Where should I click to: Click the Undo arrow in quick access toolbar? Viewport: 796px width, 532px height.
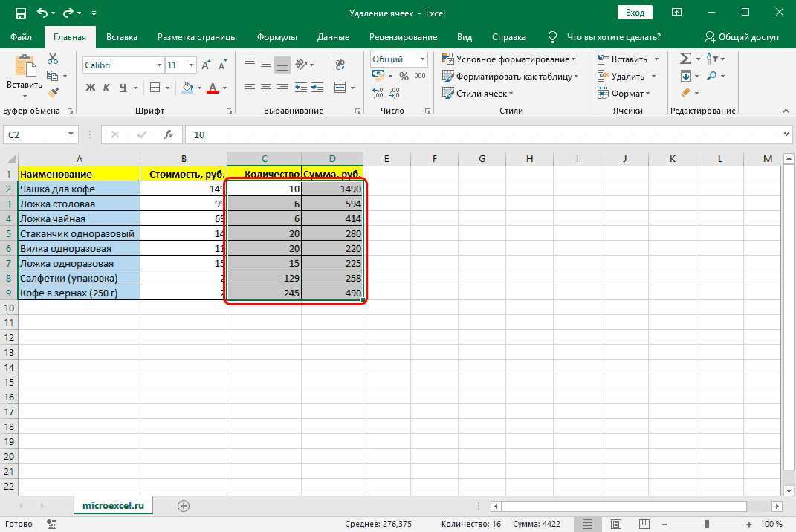pos(42,13)
